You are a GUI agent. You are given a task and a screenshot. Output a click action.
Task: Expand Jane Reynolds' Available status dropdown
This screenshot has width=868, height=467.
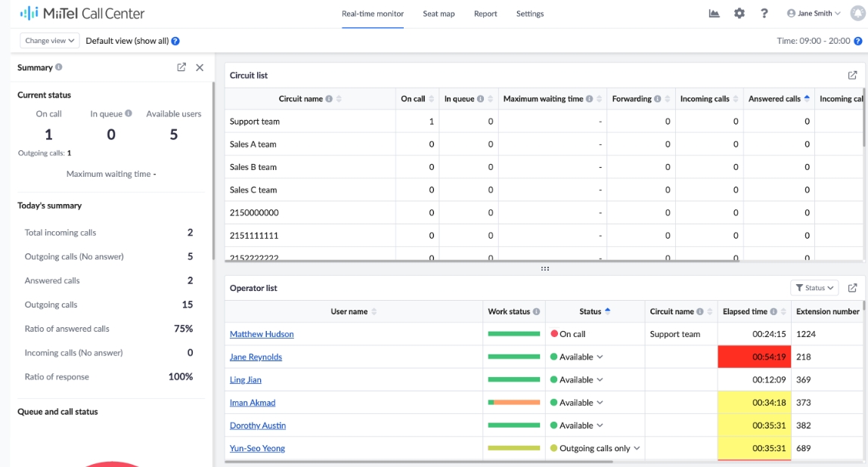[x=600, y=357]
